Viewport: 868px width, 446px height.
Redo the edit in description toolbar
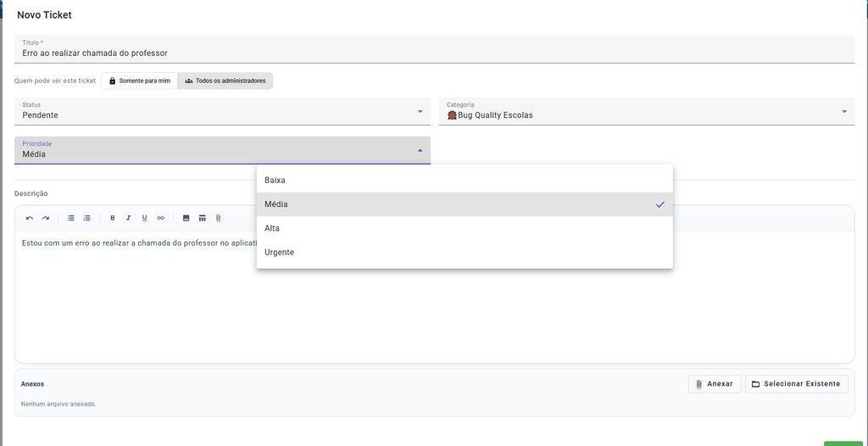46,218
